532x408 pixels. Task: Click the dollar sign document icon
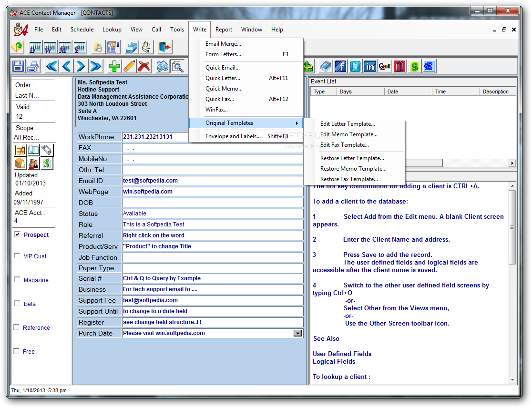click(x=47, y=163)
